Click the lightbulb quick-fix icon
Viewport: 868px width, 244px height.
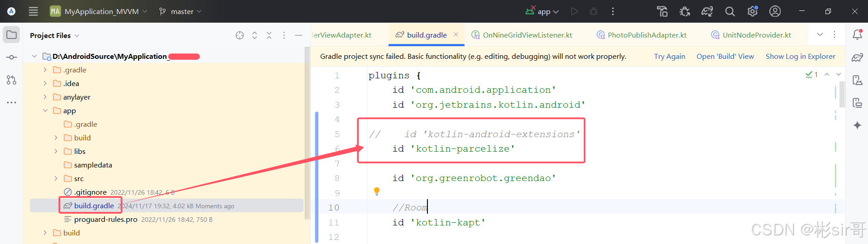377,191
